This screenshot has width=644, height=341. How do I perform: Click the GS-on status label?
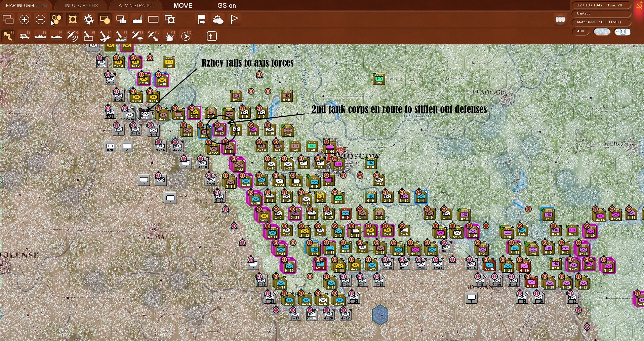(x=227, y=5)
